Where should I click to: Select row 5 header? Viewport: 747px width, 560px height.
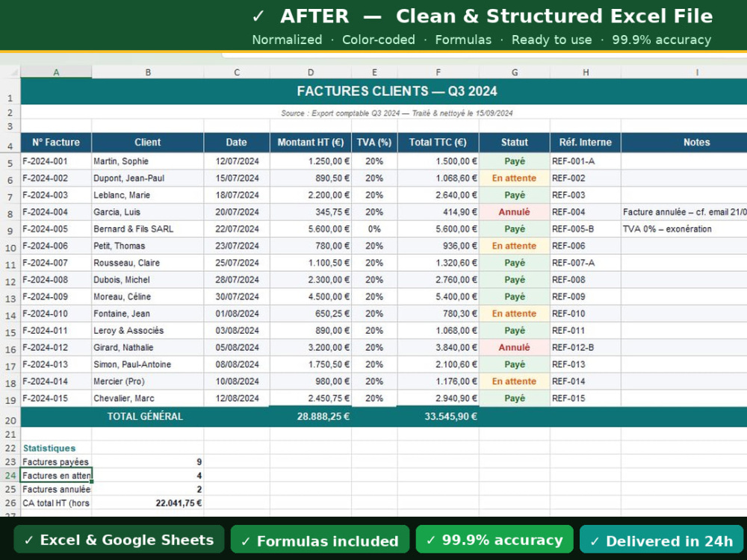coord(10,161)
